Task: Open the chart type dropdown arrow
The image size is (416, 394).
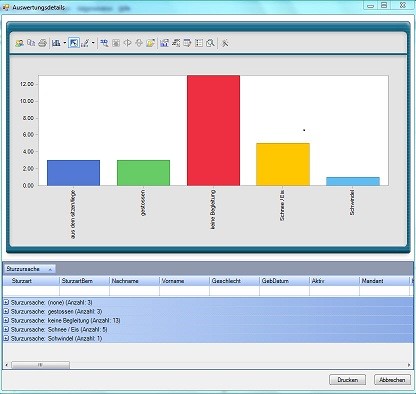Action: point(65,43)
